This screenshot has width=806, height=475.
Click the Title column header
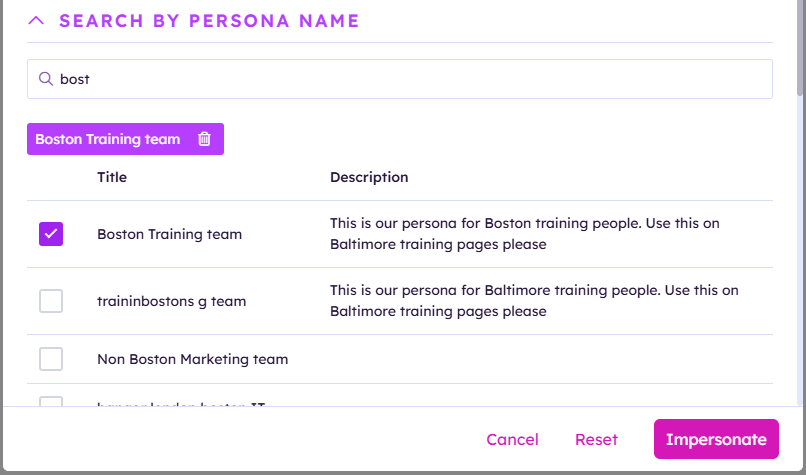pyautogui.click(x=112, y=177)
